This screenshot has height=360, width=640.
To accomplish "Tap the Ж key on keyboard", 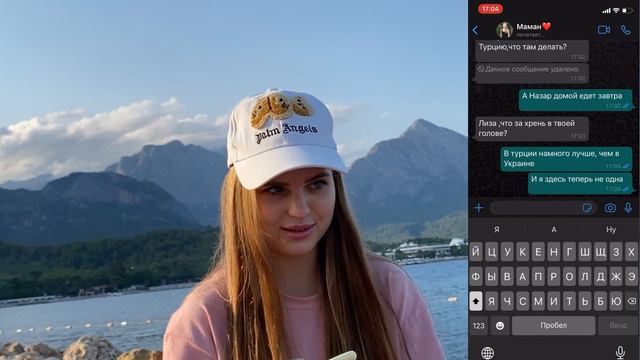I will [x=616, y=277].
